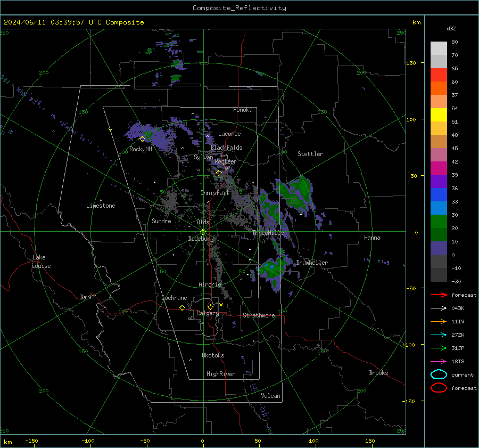Click the HighRiver city label
479x448 pixels.
tap(221, 374)
